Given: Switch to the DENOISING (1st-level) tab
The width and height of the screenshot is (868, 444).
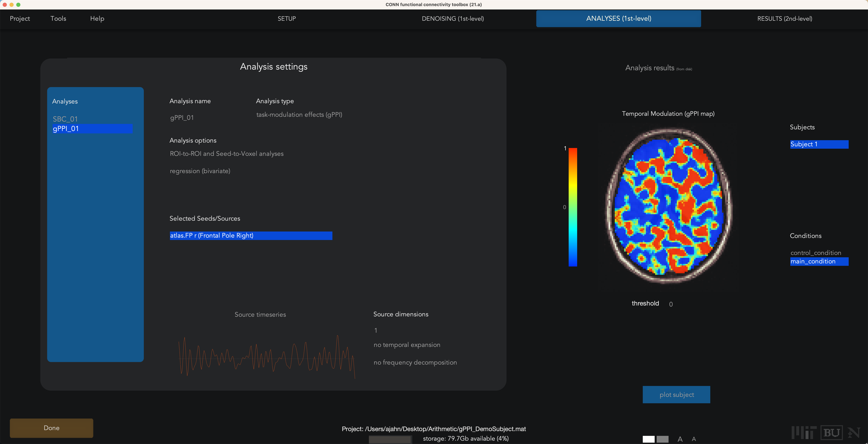Looking at the screenshot, I should (452, 18).
